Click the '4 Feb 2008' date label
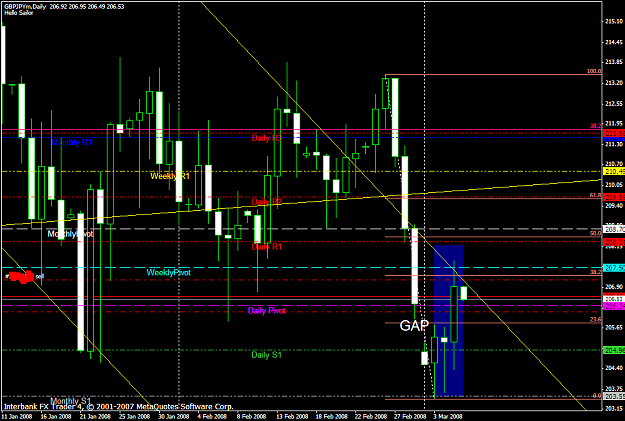625x421 pixels. (213, 417)
